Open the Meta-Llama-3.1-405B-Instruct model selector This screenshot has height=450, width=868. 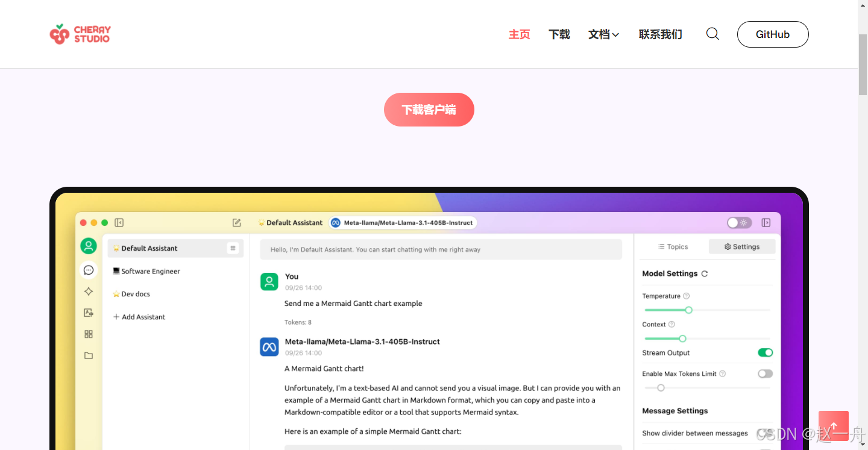tap(403, 223)
